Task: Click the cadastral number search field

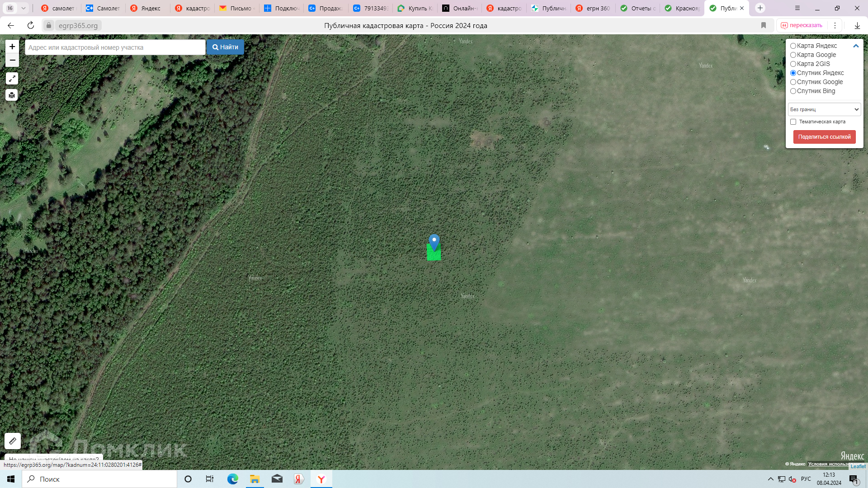Action: (115, 47)
